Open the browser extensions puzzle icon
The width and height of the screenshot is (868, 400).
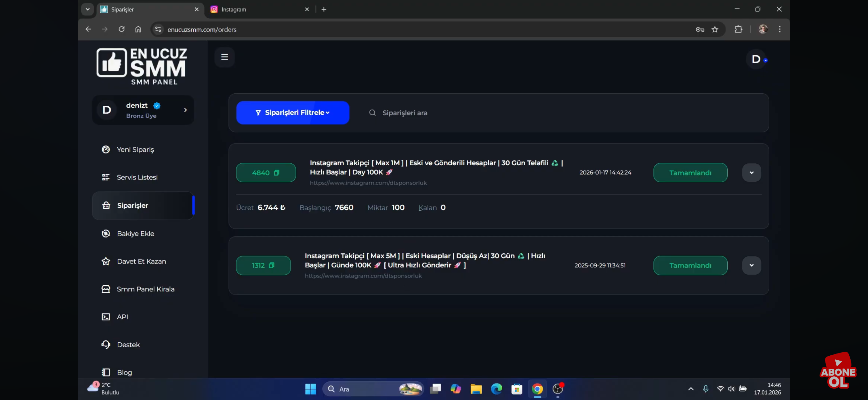[x=738, y=29]
